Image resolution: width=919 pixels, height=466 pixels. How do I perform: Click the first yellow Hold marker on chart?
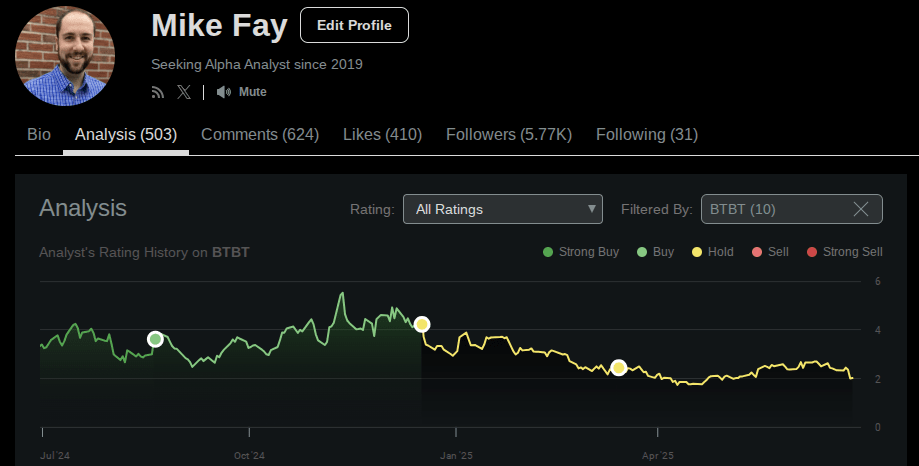pyautogui.click(x=422, y=324)
